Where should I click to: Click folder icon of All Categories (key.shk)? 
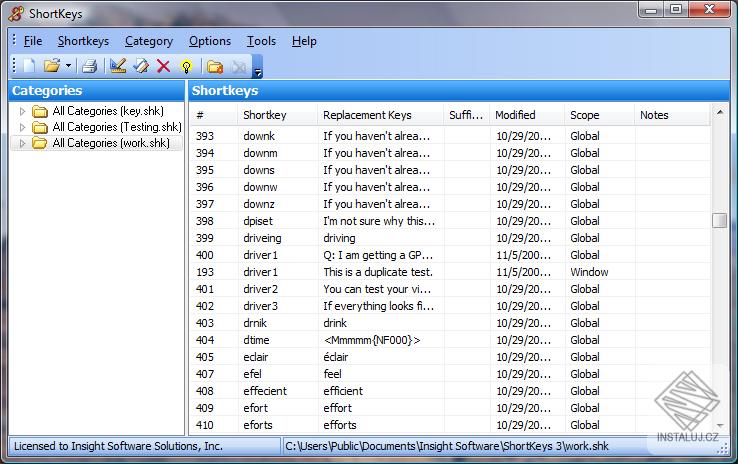(40, 112)
